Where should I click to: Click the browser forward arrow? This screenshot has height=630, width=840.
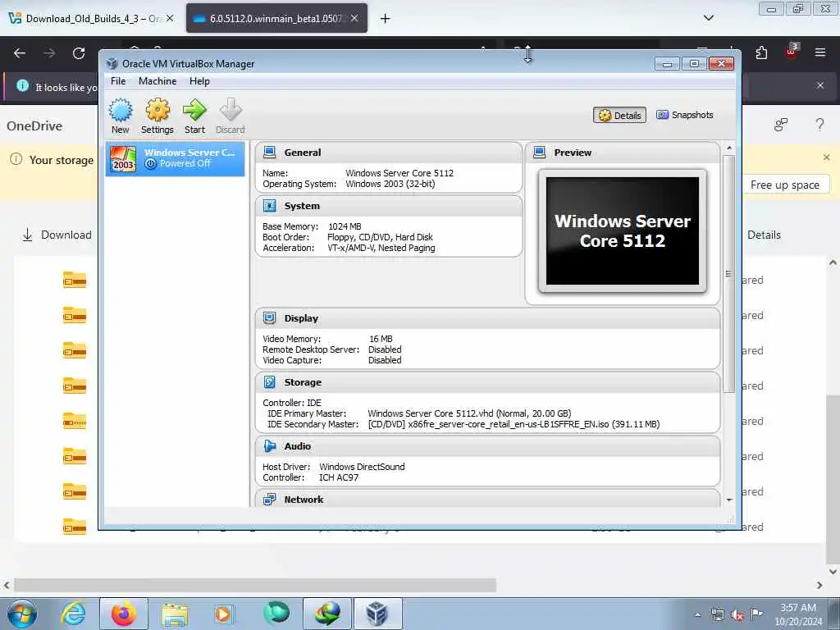(49, 53)
